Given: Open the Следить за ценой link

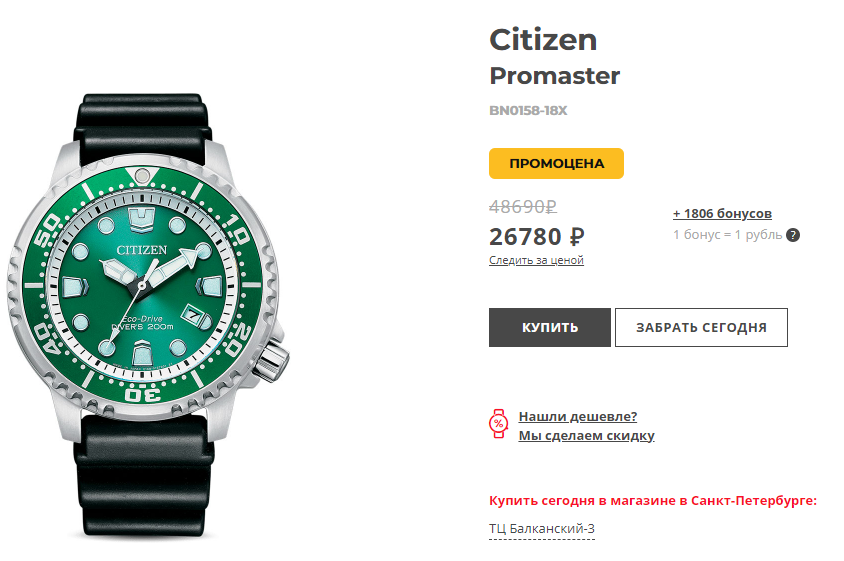Looking at the screenshot, I should (536, 261).
